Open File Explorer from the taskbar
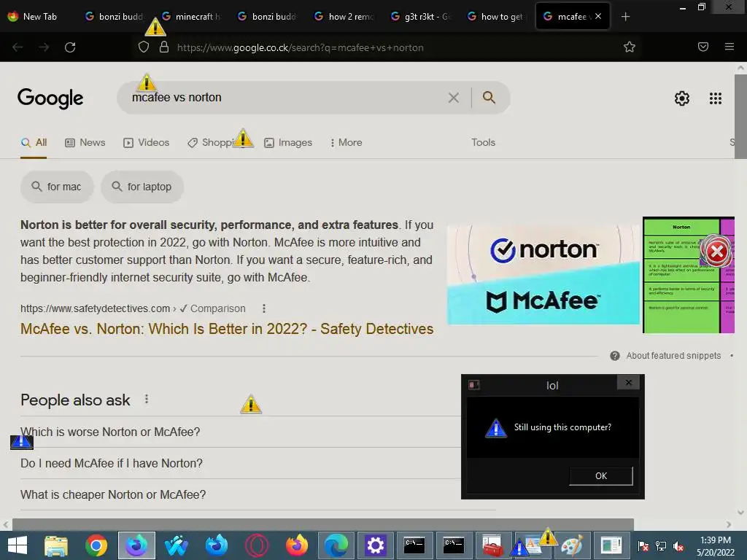 [56, 545]
